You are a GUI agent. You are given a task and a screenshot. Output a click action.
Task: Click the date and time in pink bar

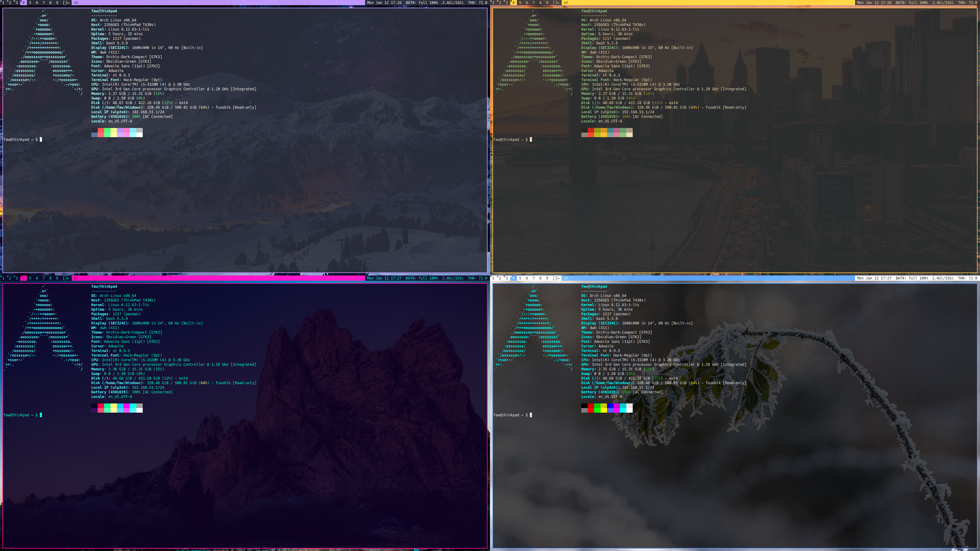[x=384, y=278]
